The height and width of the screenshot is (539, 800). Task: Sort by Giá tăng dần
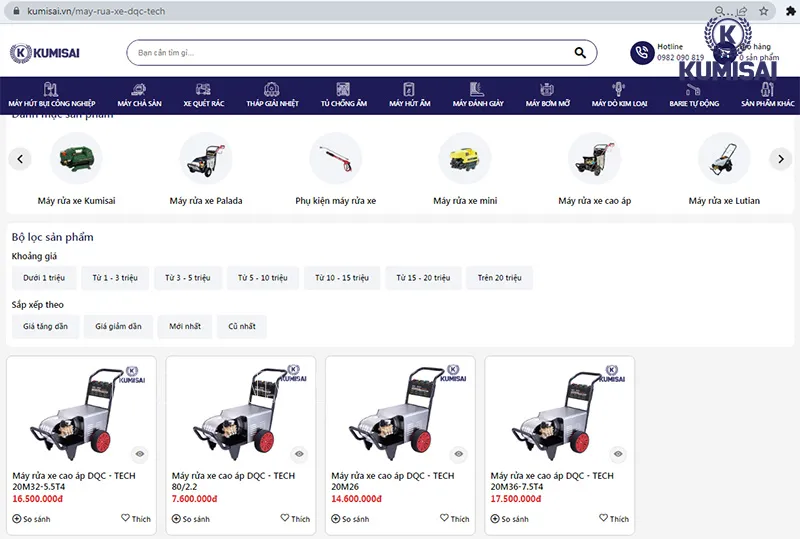[x=45, y=326]
